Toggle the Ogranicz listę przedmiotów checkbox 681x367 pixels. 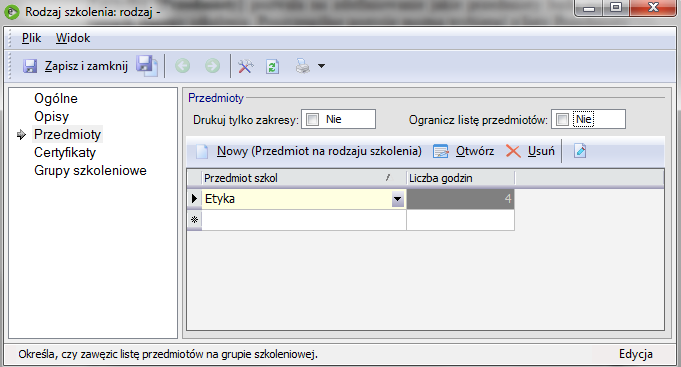pyautogui.click(x=562, y=119)
